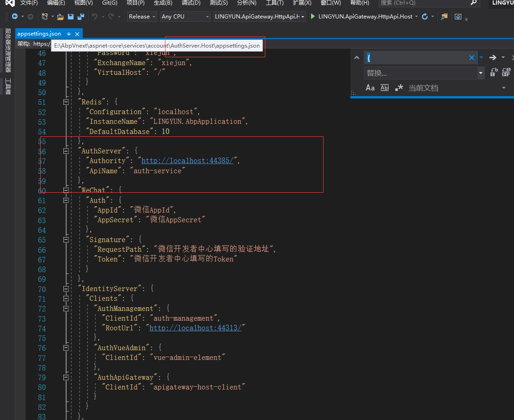The image size is (514, 420).
Task: Collapse the WeChat JSON node
Action: click(66, 189)
